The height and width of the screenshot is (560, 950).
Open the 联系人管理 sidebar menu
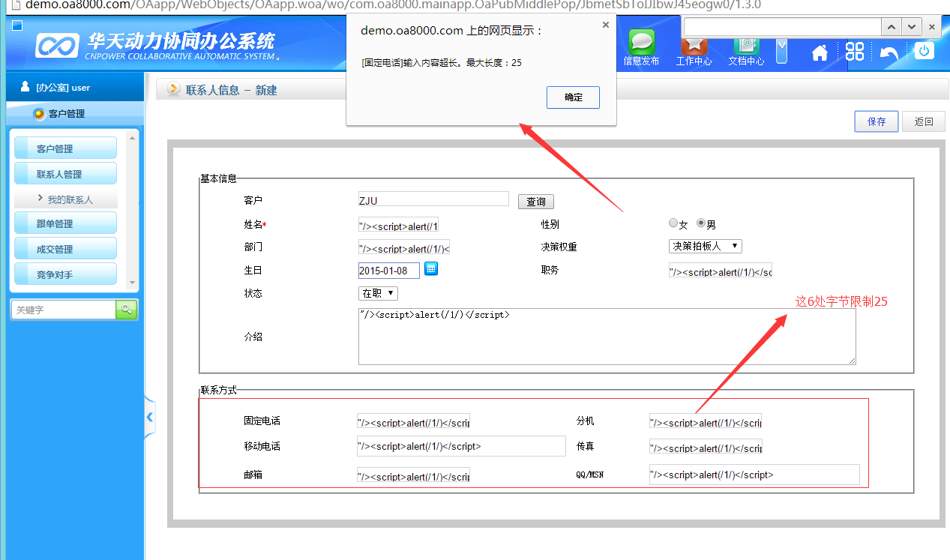pos(65,174)
